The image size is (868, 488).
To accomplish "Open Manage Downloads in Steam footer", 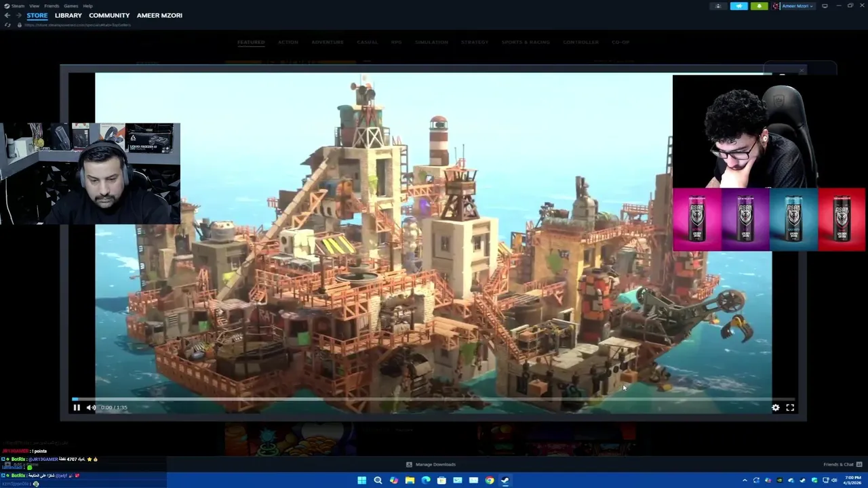I will [x=431, y=464].
